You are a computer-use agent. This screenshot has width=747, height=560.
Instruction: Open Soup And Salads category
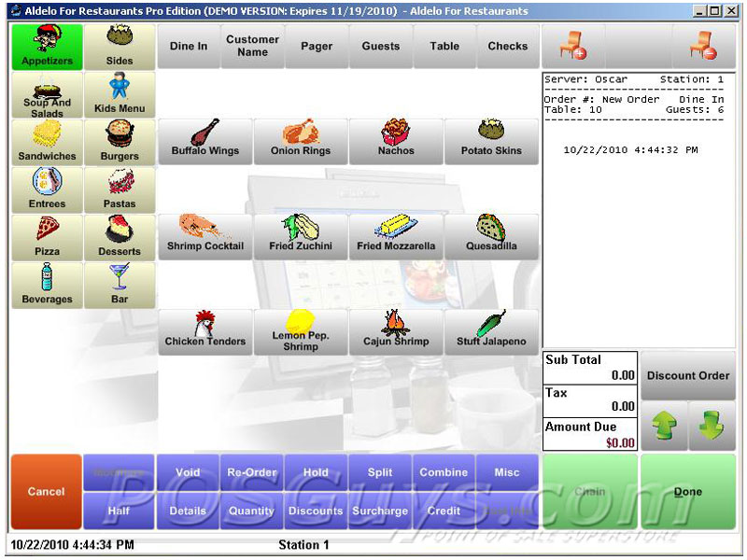[x=48, y=95]
